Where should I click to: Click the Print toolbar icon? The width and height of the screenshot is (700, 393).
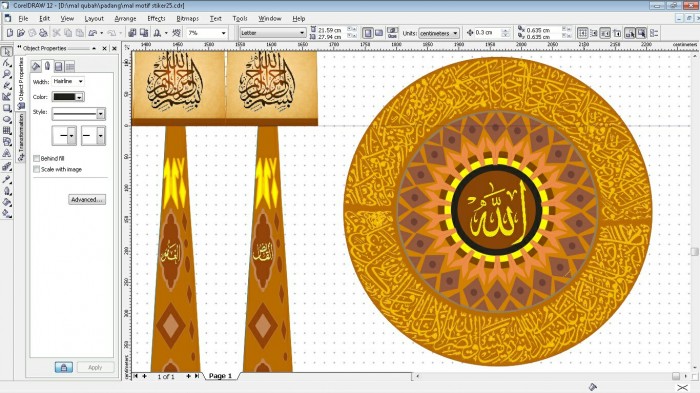point(43,33)
